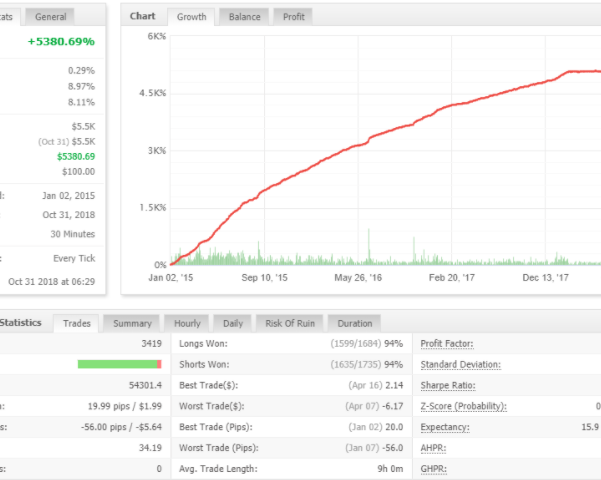Click the Z-Score (Probability) label
Screen dimensions: 601x480
click(x=463, y=406)
